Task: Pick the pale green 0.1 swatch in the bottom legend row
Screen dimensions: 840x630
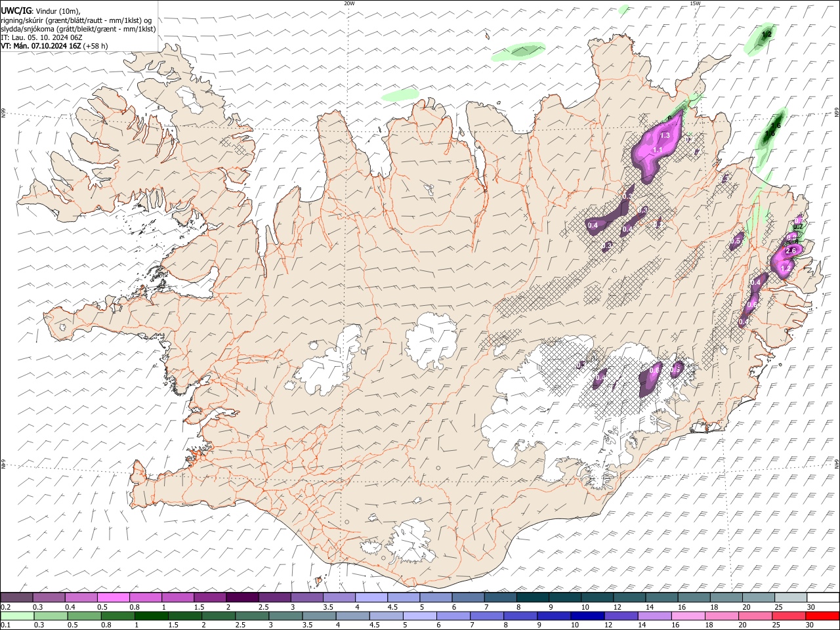Action: (x=18, y=616)
